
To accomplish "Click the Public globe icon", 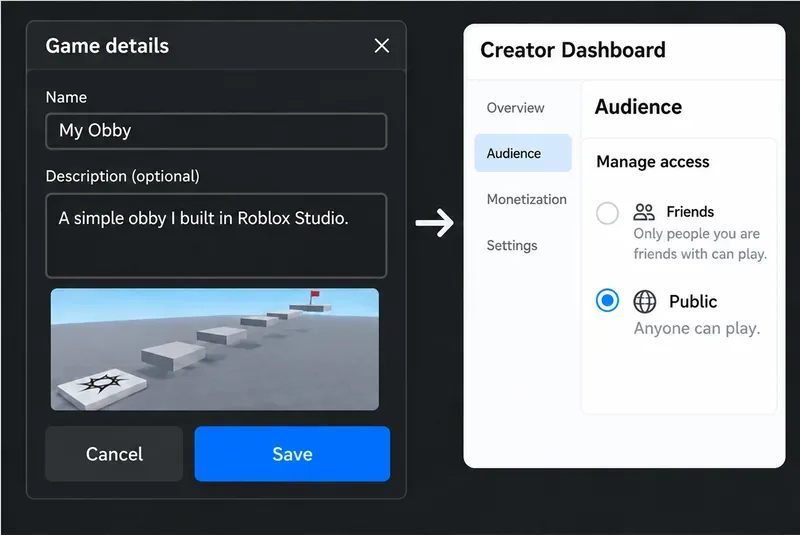I will [644, 301].
